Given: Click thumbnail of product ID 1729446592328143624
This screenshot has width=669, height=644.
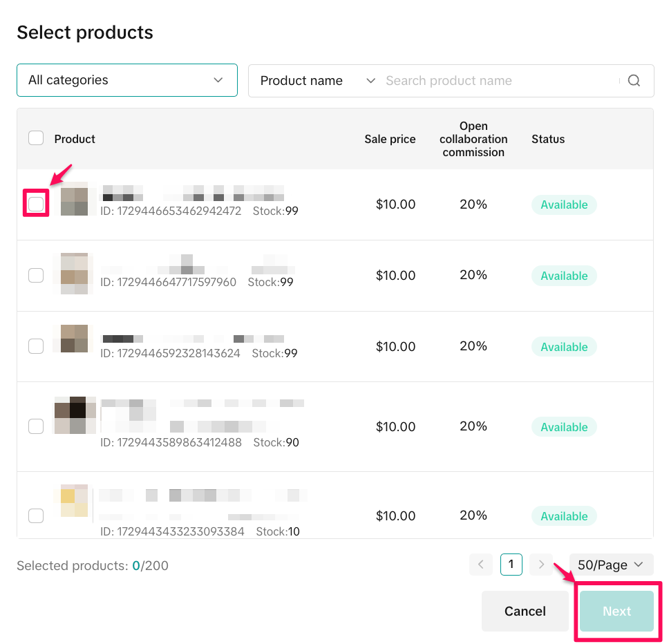Looking at the screenshot, I should pos(74,338).
